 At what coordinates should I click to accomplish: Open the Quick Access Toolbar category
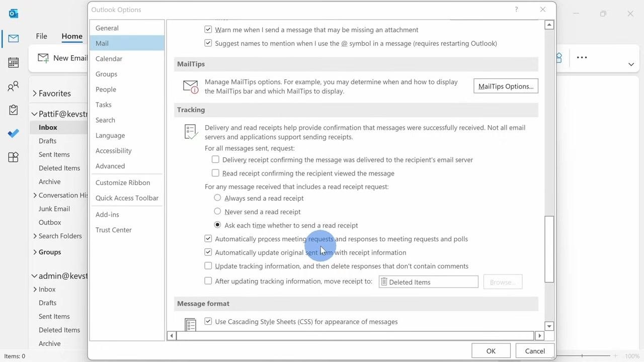(x=127, y=198)
